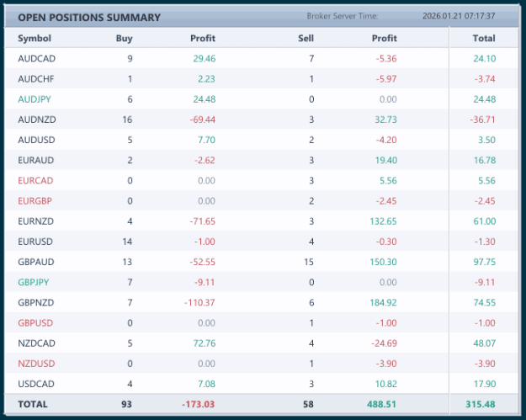This screenshot has width=526, height=420.
Task: Select the green AUDJPY symbol
Action: coord(35,99)
